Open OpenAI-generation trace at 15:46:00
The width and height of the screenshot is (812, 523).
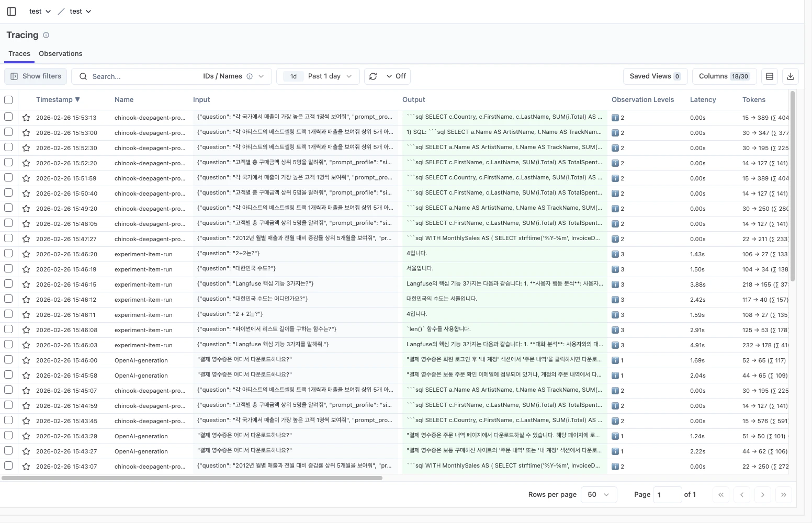(x=141, y=360)
